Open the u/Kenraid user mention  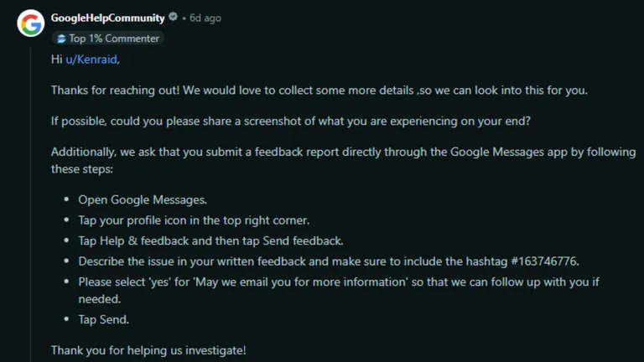91,59
